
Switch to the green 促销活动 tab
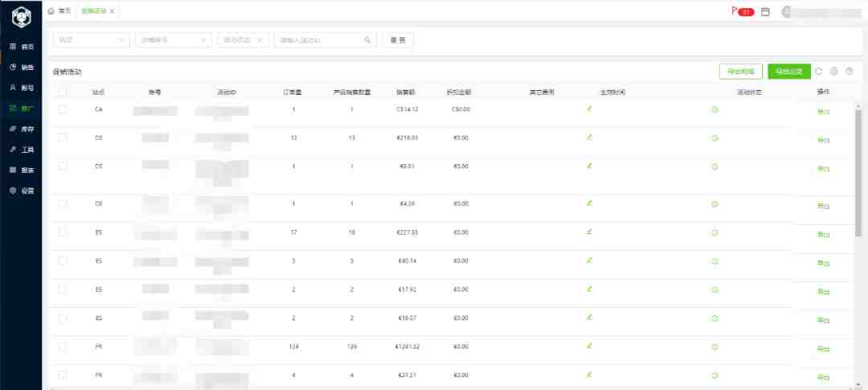93,11
